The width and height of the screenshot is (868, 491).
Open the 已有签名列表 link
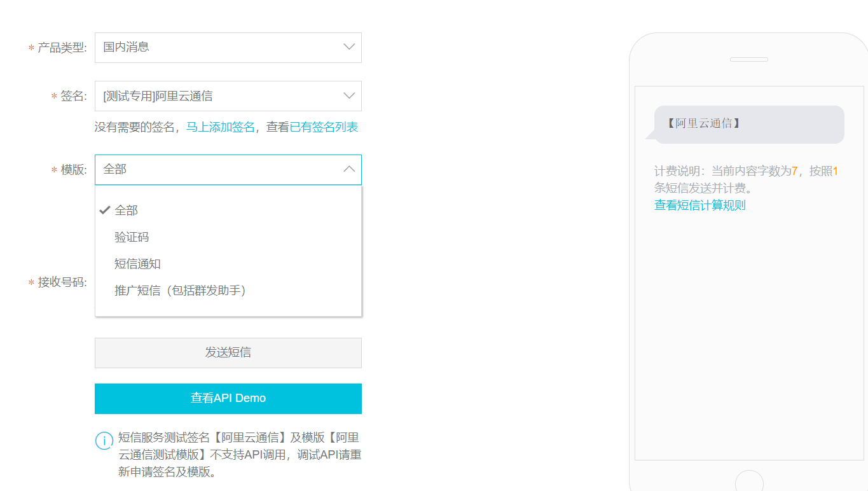(324, 127)
